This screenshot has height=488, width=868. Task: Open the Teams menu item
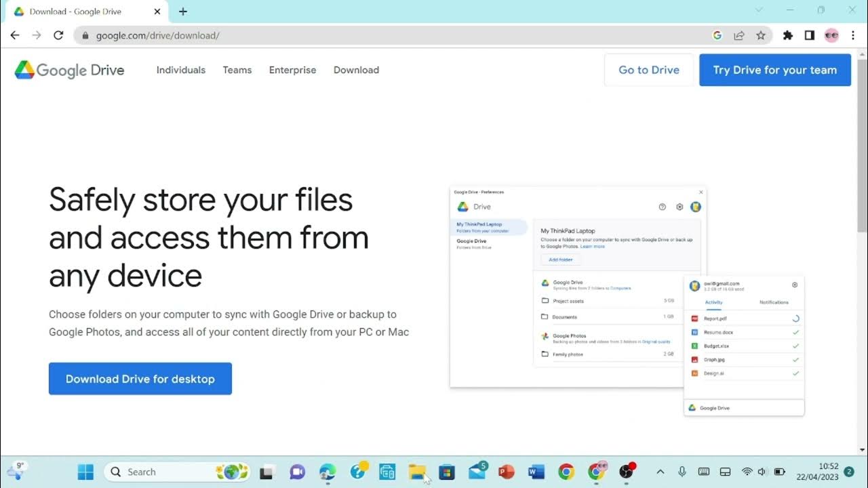pyautogui.click(x=237, y=70)
